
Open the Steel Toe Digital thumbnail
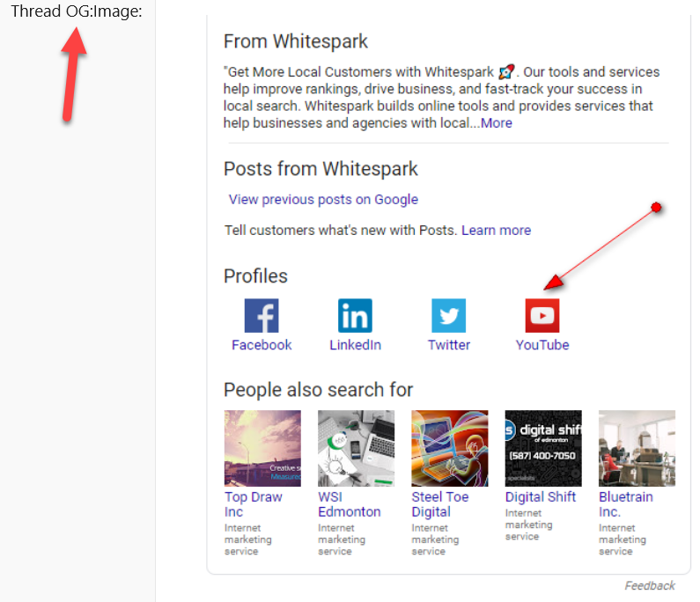click(x=450, y=448)
